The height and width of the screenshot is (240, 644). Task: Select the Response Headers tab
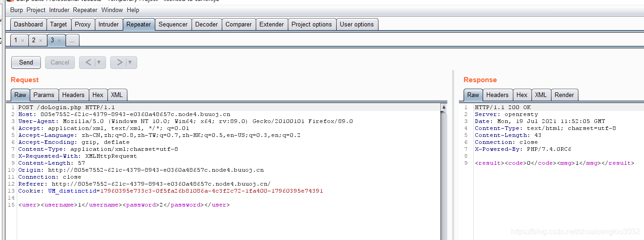pyautogui.click(x=497, y=95)
